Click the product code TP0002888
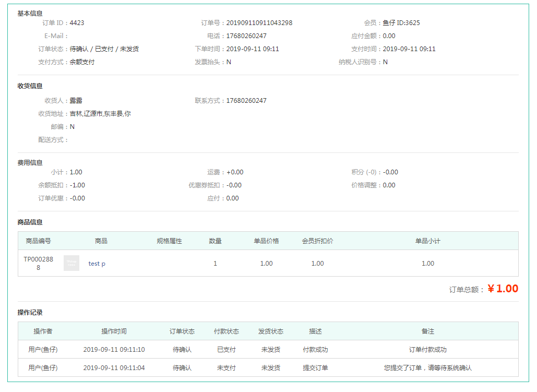 click(38, 263)
